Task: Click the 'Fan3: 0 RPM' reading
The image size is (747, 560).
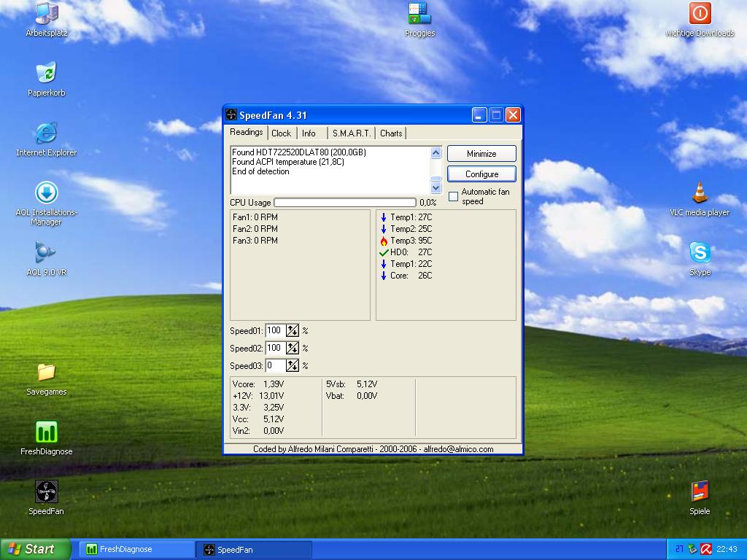Action: [x=255, y=241]
